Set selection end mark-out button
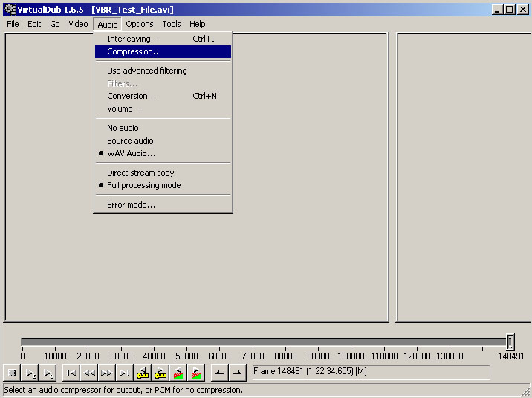 point(238,373)
